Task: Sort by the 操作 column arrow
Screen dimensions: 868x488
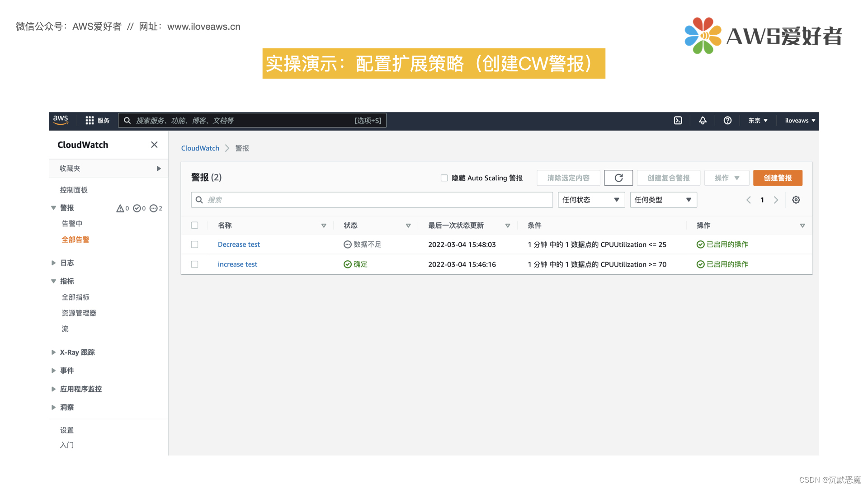Action: (802, 225)
